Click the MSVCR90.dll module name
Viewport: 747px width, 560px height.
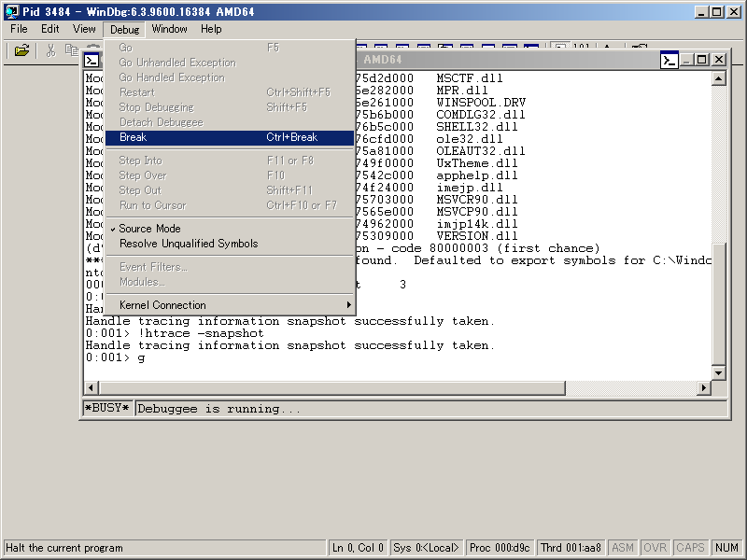(477, 200)
